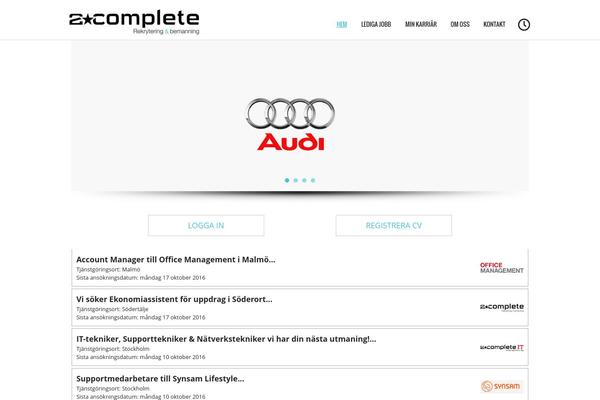Click the 2complete IT logo
Image resolution: width=600 pixels, height=400 pixels.
[502, 347]
